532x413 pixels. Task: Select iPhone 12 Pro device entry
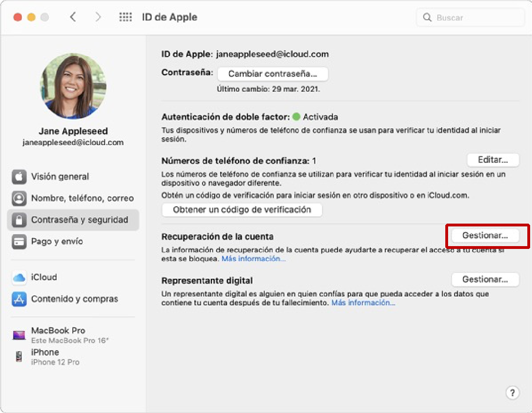73,357
